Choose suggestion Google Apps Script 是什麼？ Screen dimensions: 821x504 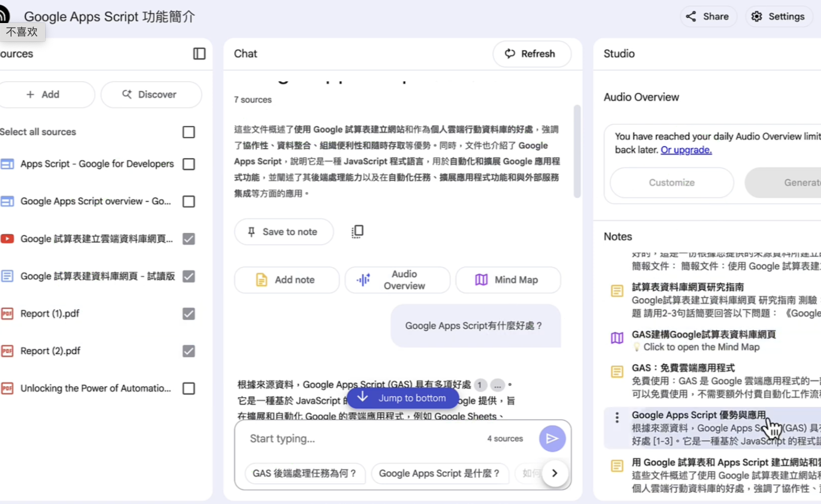pyautogui.click(x=439, y=473)
